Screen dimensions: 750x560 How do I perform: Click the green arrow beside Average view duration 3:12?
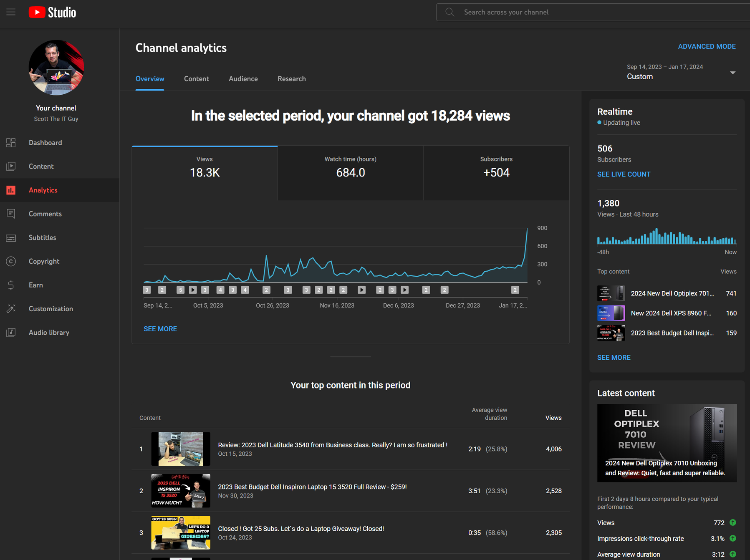pyautogui.click(x=732, y=554)
